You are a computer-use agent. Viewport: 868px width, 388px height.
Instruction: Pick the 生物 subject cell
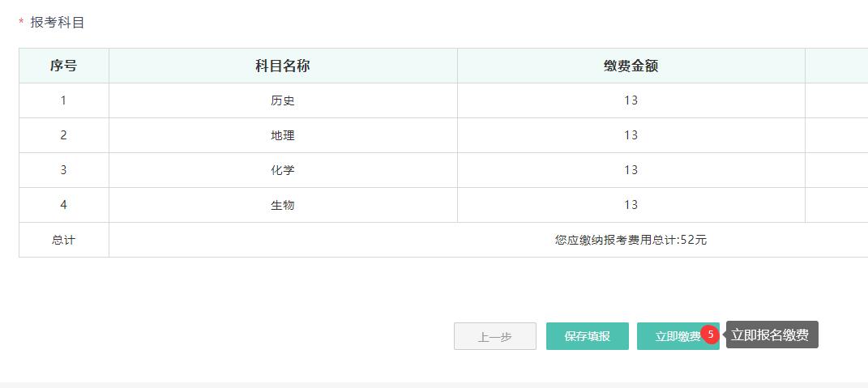click(283, 205)
